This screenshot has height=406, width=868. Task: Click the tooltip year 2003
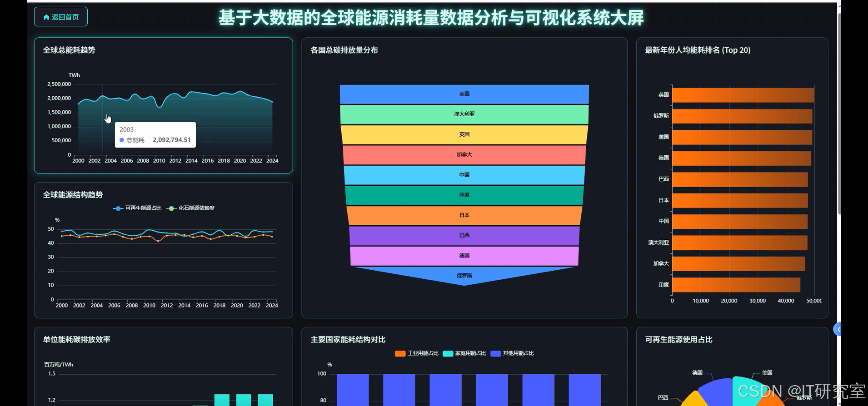(x=126, y=130)
